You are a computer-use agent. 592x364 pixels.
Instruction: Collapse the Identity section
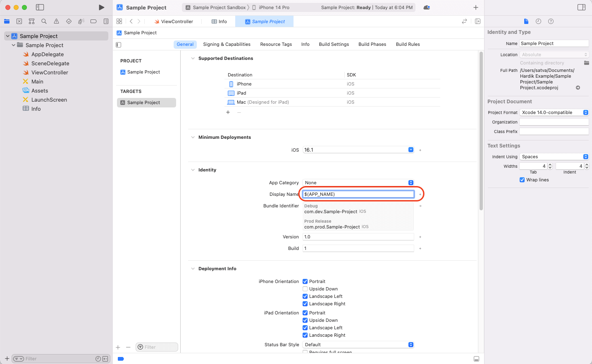coord(193,170)
